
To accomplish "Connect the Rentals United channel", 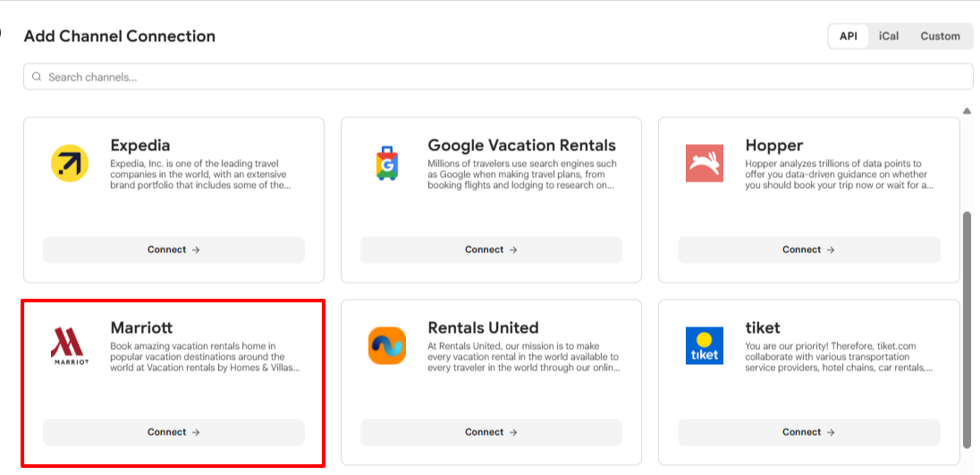I will 491,432.
